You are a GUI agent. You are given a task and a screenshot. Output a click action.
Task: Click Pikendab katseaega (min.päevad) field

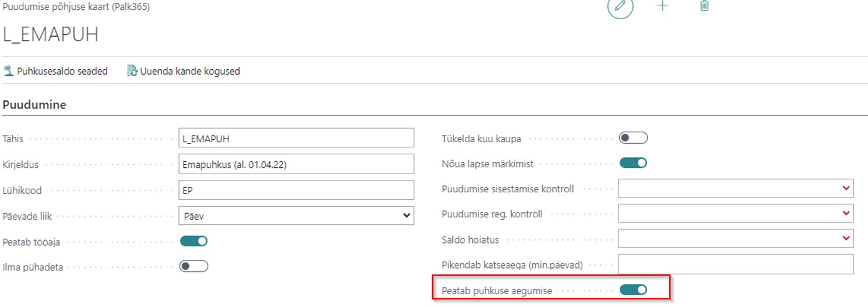[x=736, y=264]
